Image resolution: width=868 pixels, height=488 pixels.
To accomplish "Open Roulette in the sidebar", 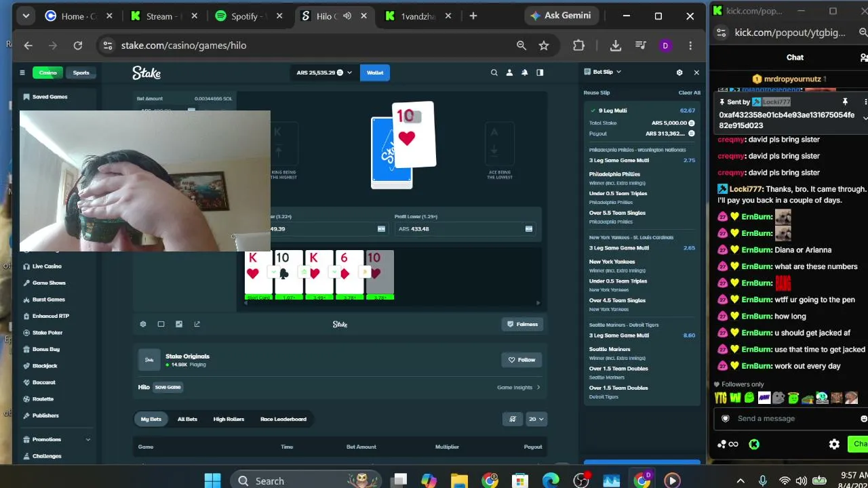I will pyautogui.click(x=43, y=399).
